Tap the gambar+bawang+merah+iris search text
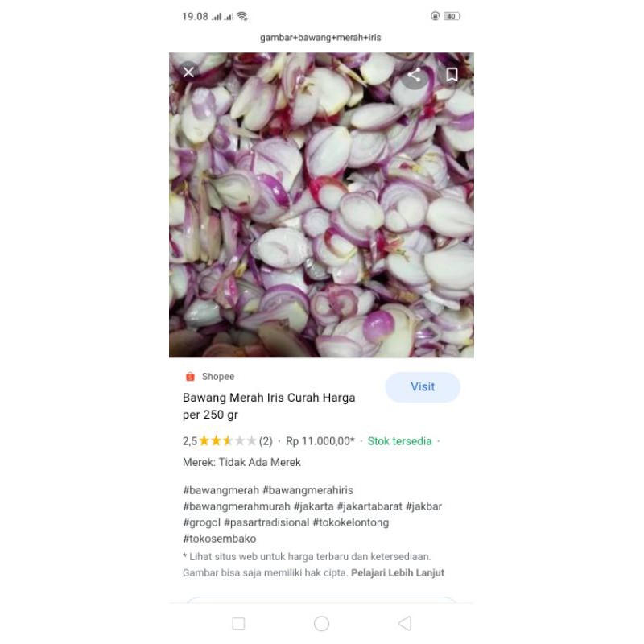The height and width of the screenshot is (644, 644). 320,38
